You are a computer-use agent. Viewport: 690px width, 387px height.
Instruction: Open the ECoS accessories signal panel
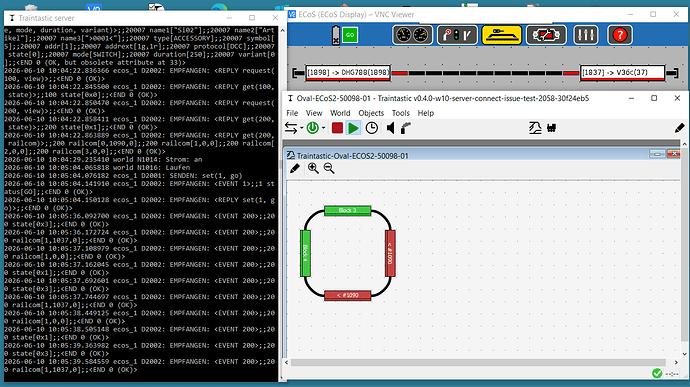tap(457, 35)
